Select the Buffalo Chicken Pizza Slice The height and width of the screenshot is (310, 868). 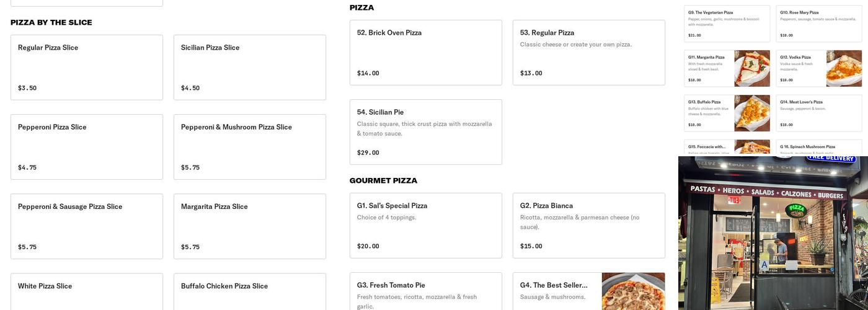pyautogui.click(x=249, y=291)
